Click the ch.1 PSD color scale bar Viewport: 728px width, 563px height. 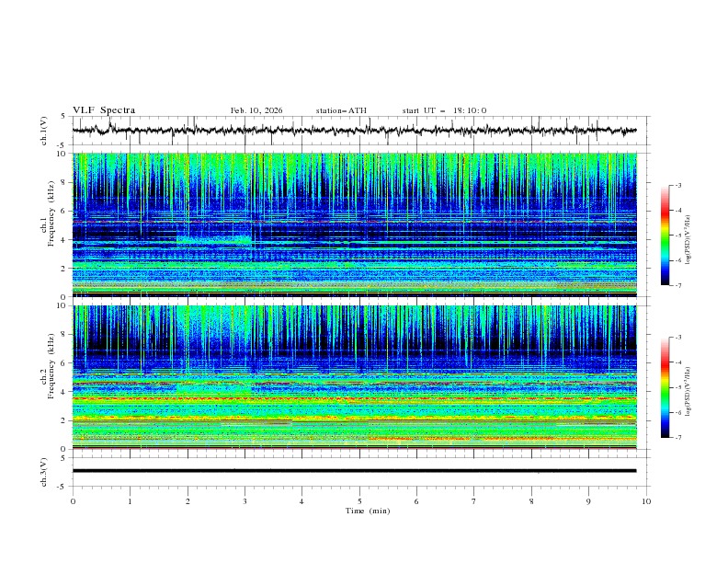pos(665,236)
